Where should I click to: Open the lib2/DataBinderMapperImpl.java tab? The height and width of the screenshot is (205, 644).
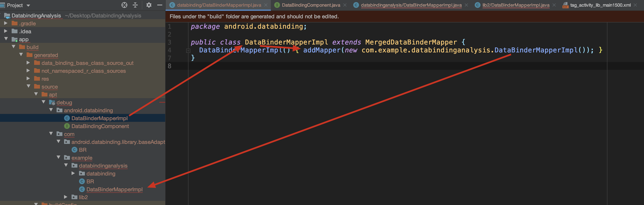tap(515, 5)
